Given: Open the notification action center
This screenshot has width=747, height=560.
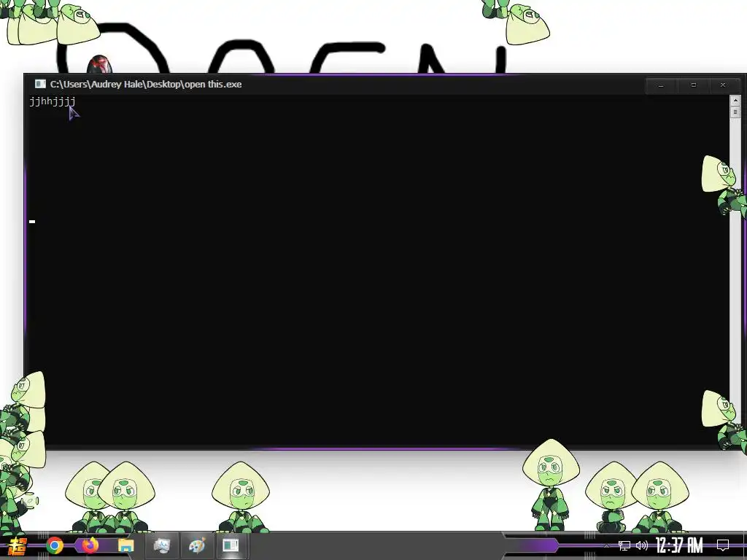Looking at the screenshot, I should [x=723, y=545].
